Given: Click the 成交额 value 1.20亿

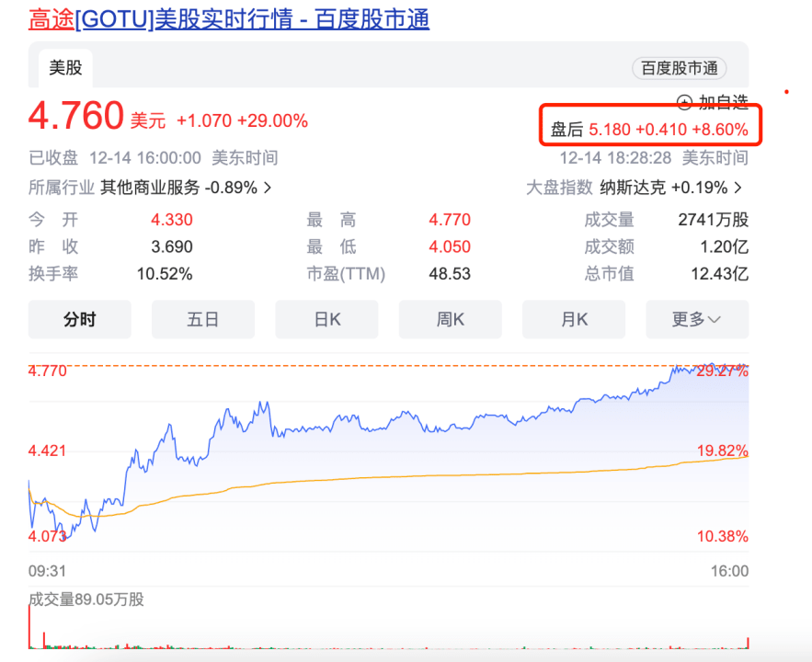Looking at the screenshot, I should point(725,247).
